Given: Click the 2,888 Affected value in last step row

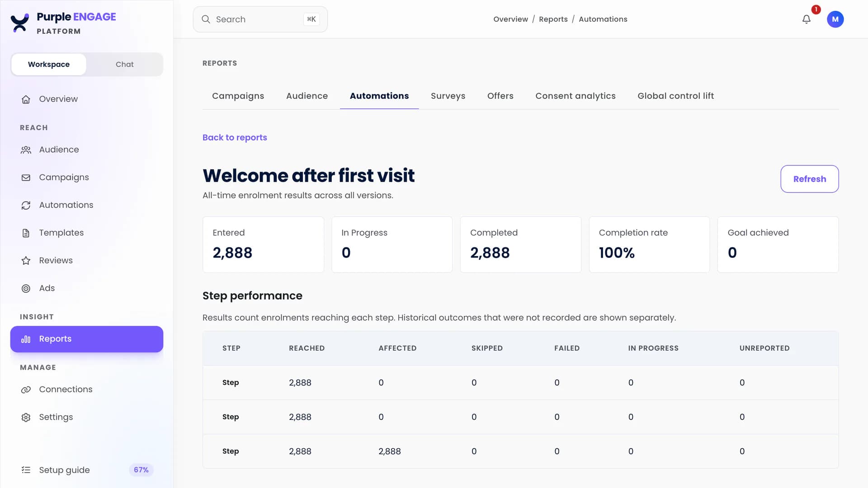Looking at the screenshot, I should click(390, 451).
